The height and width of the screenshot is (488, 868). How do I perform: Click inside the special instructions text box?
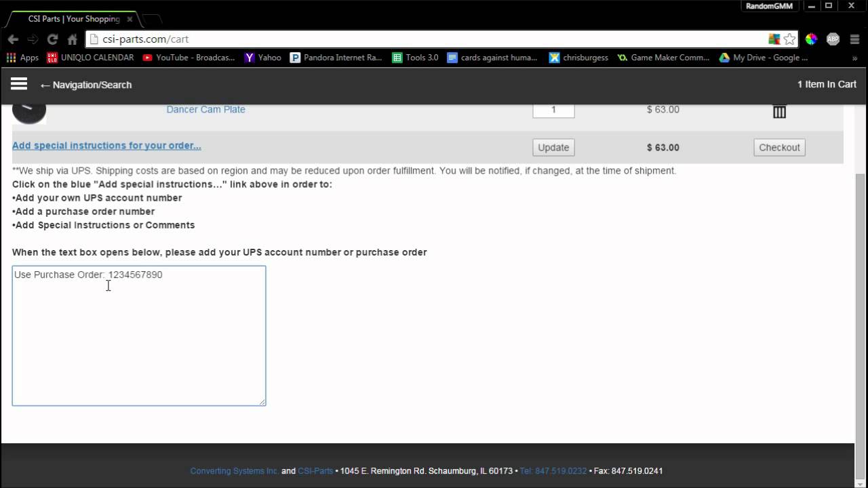pos(139,335)
